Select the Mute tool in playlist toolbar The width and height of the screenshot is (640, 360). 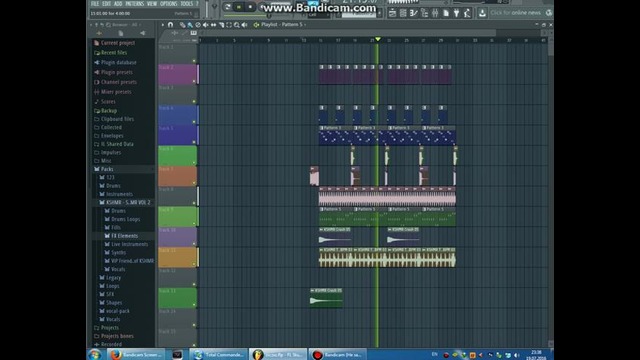point(205,25)
